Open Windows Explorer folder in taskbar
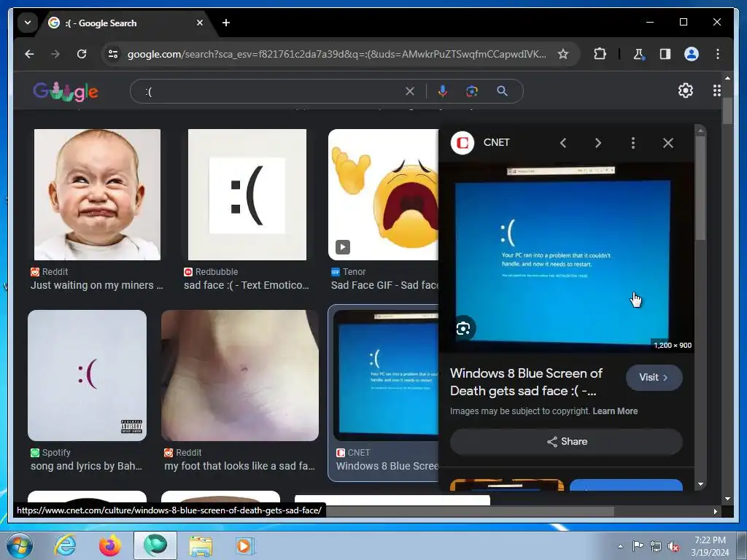Screen dimensions: 747x560 (x=201, y=545)
